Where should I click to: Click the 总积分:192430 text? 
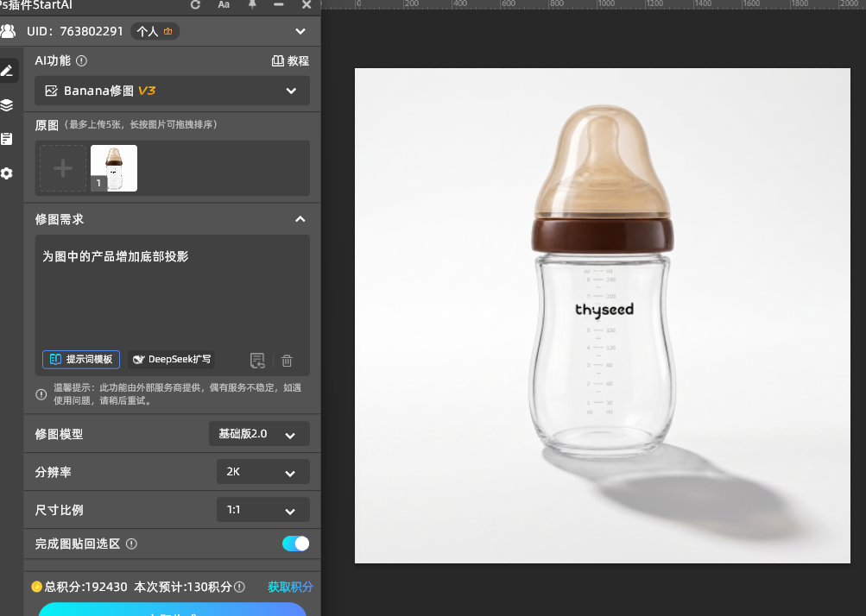pos(85,587)
